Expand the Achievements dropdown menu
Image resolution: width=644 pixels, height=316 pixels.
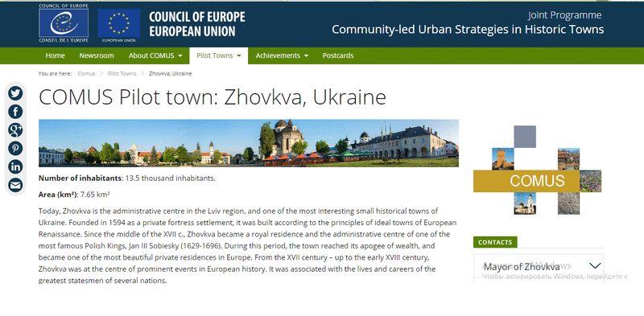point(282,55)
